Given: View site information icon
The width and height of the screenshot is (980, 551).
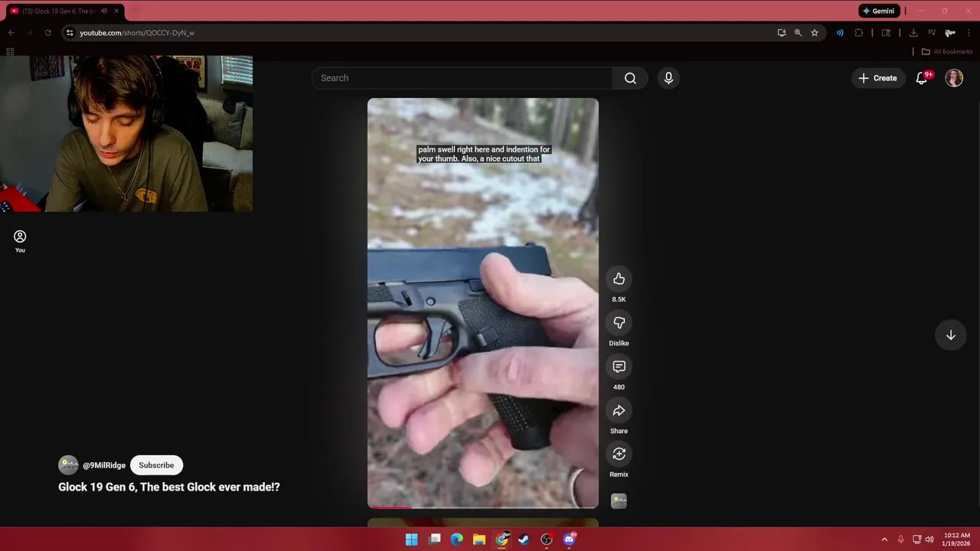Looking at the screenshot, I should pos(70,33).
